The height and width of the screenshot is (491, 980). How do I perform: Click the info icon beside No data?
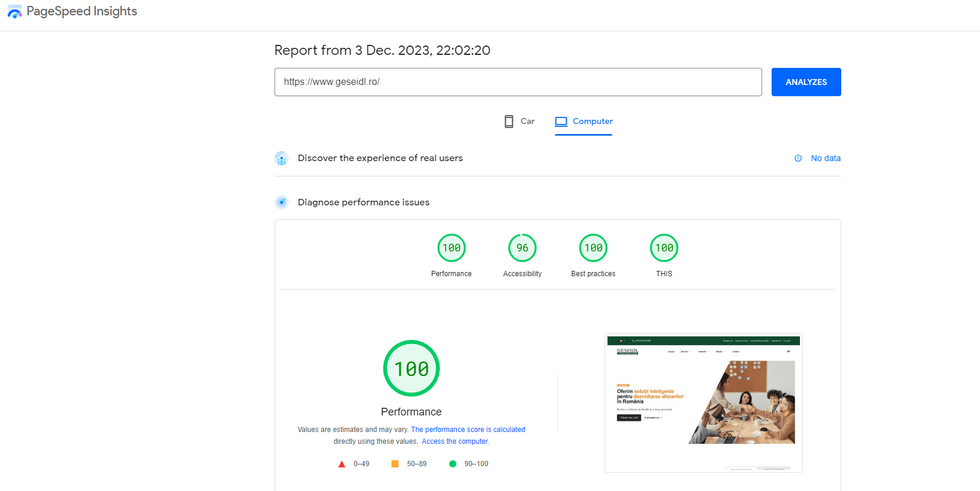tap(798, 158)
